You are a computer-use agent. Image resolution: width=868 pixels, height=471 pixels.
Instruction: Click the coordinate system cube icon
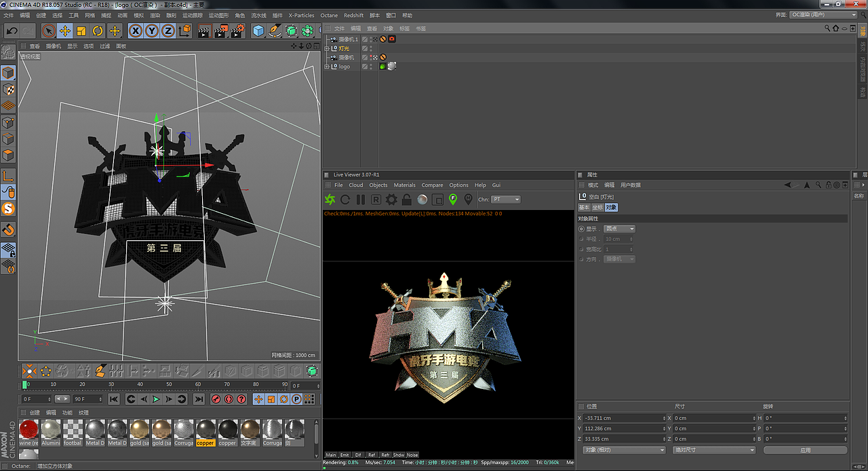(185, 31)
